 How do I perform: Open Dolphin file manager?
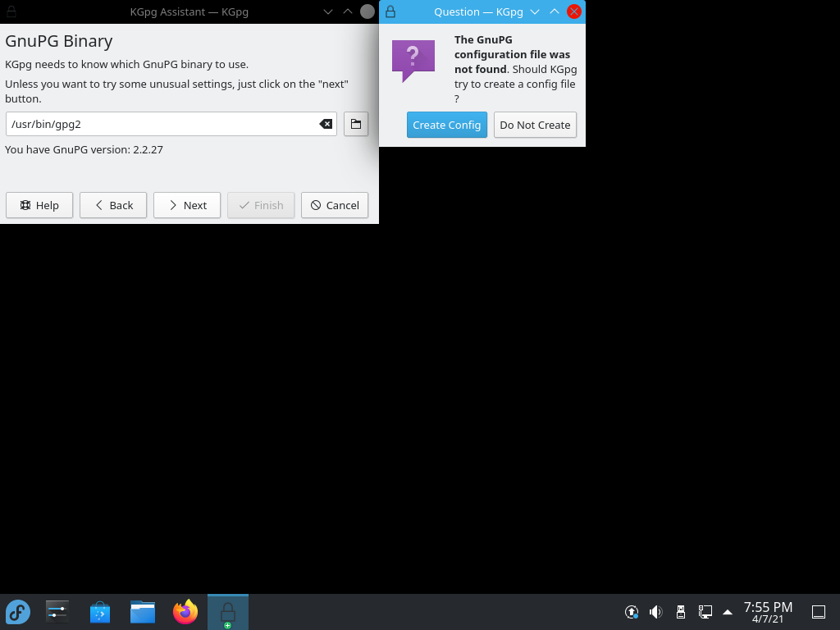pos(143,612)
